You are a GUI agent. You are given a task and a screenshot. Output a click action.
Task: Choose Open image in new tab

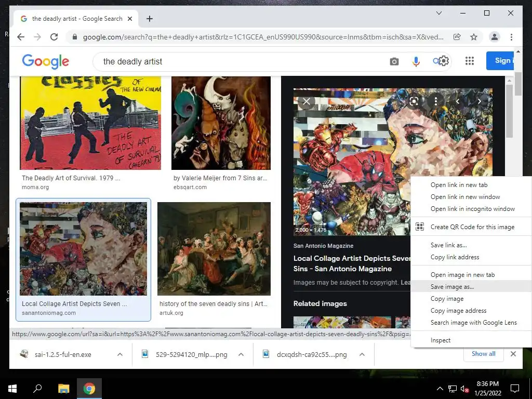[x=471, y=274]
